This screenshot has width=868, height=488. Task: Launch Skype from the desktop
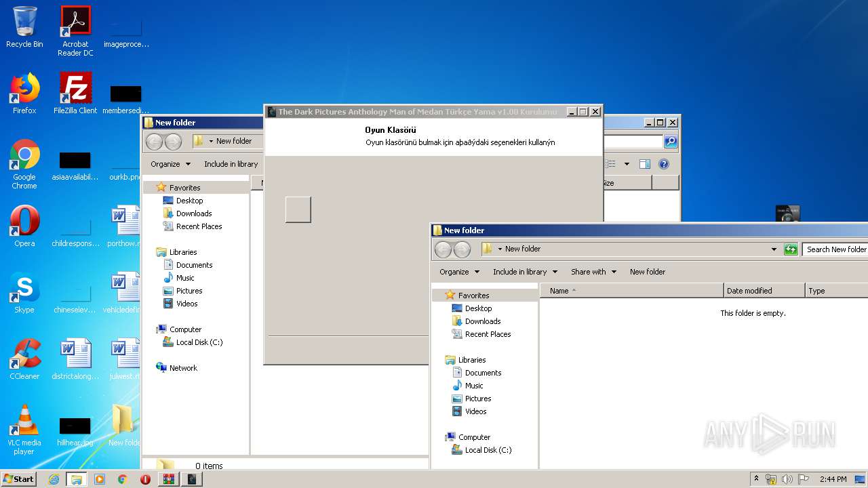24,293
